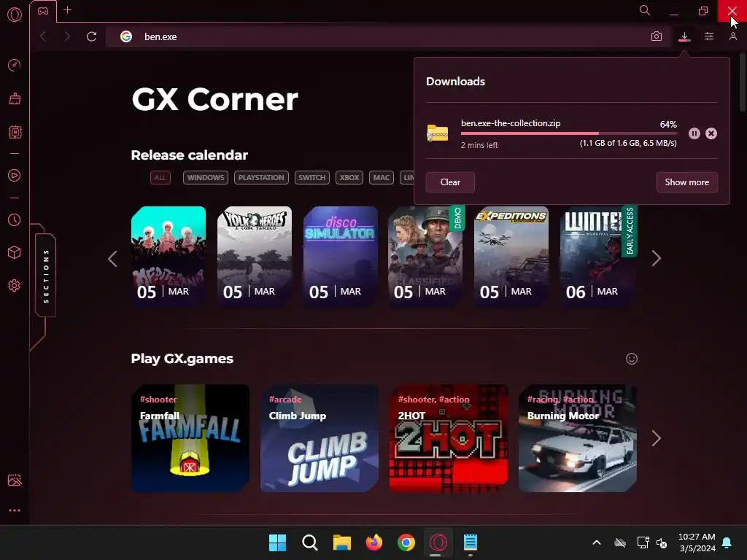Open History clock icon in sidebar
The height and width of the screenshot is (560, 747).
click(15, 219)
